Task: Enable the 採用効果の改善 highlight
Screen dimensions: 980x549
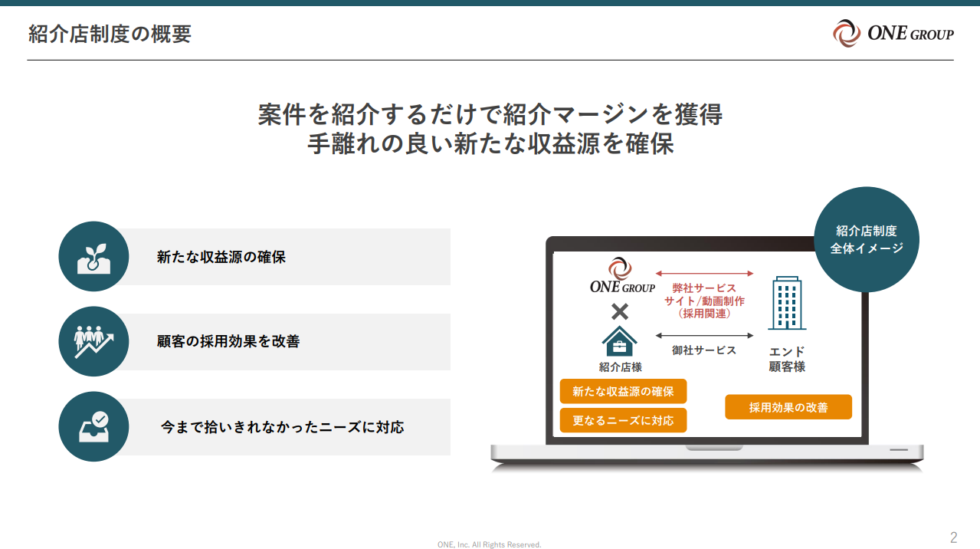Action: point(787,407)
